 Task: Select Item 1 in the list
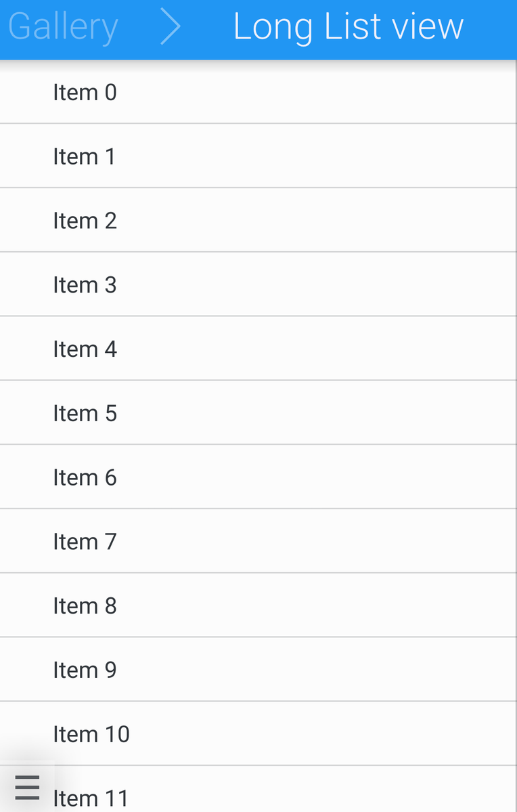pos(84,156)
